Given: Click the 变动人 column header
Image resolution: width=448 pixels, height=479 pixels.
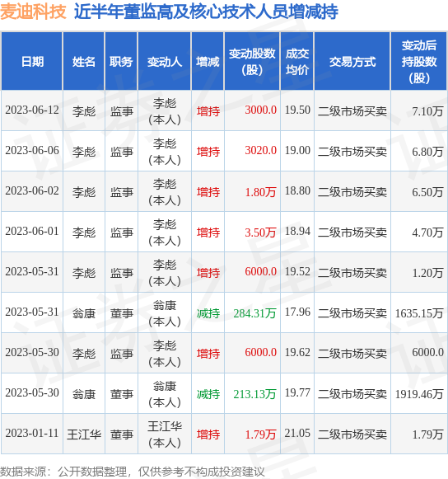Looking at the screenshot, I should coord(165,62).
